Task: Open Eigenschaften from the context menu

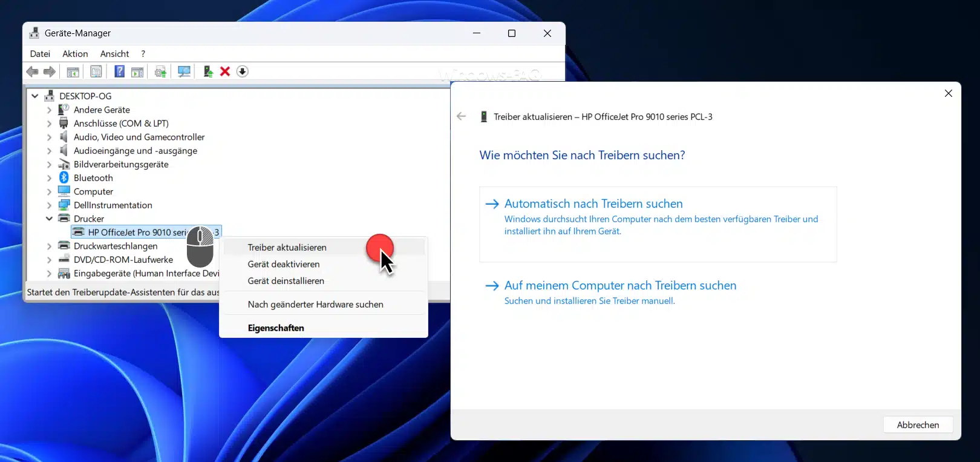Action: pyautogui.click(x=276, y=328)
